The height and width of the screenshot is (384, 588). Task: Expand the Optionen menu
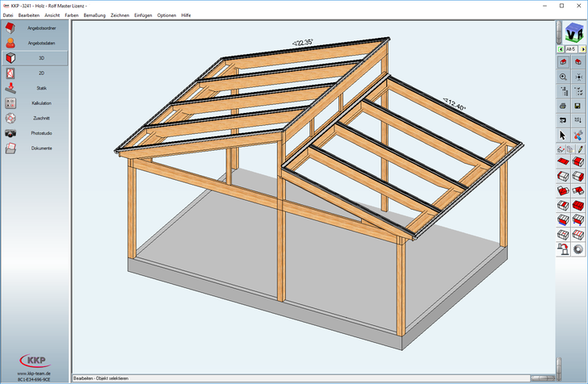click(166, 15)
